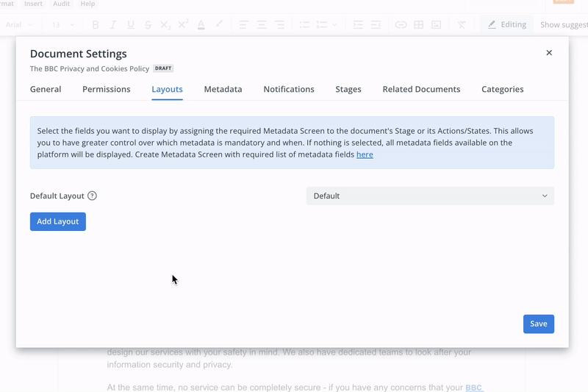
Task: Open the Arial font family dropdown
Action: (x=19, y=25)
